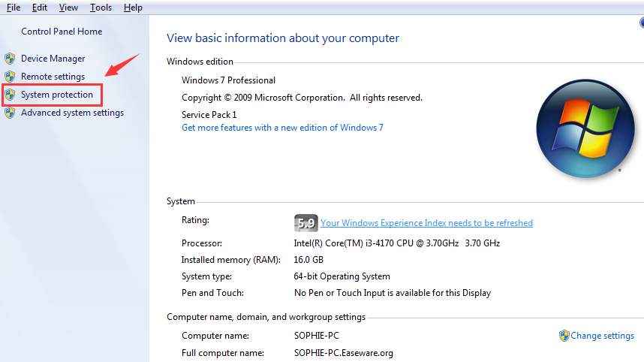This screenshot has width=644, height=362.
Task: Click the Processor label
Action: [202, 243]
